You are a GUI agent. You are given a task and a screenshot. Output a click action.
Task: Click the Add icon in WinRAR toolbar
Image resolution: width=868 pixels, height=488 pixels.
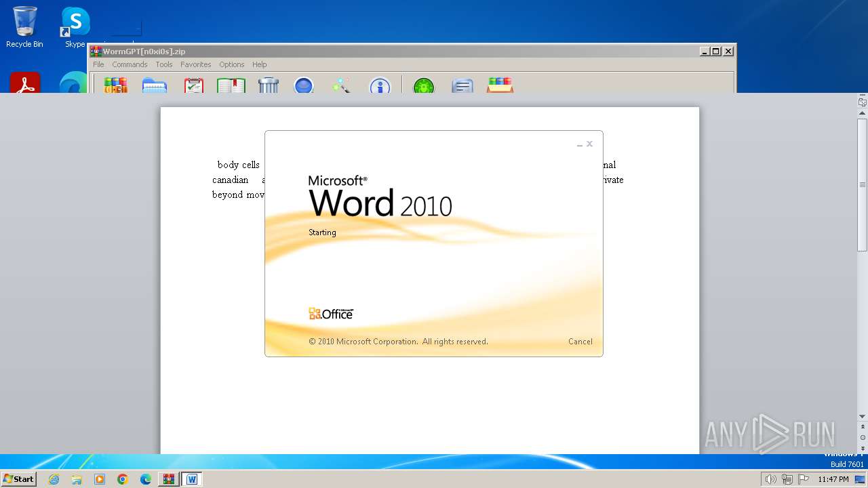(115, 85)
